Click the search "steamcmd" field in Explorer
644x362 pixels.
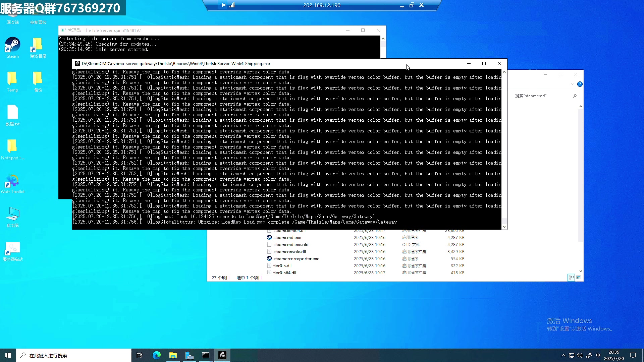[x=542, y=96]
